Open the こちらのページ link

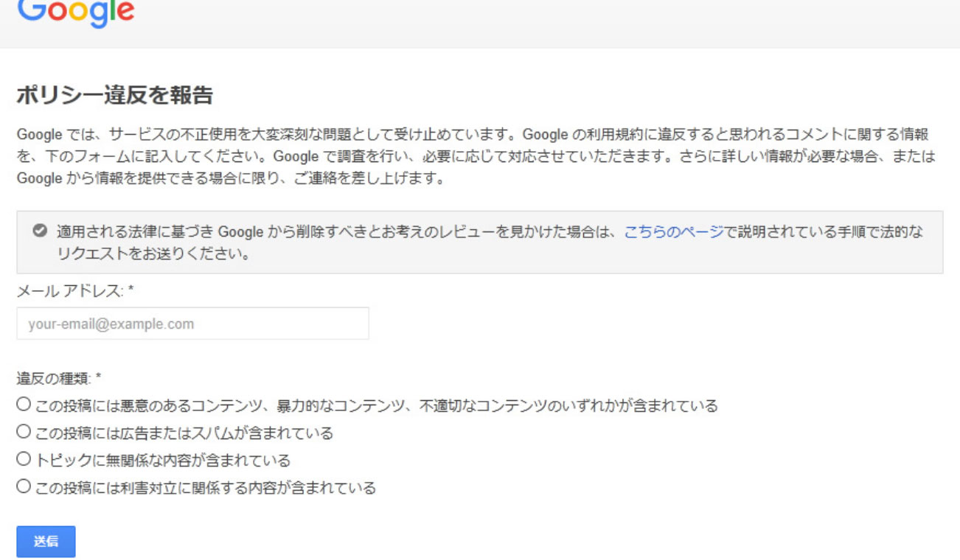click(x=674, y=232)
